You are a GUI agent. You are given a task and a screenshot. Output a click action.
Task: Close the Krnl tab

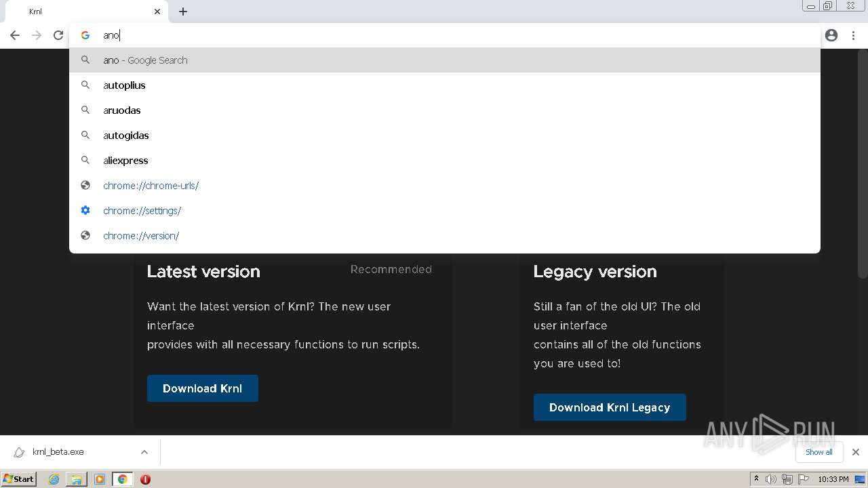click(157, 12)
